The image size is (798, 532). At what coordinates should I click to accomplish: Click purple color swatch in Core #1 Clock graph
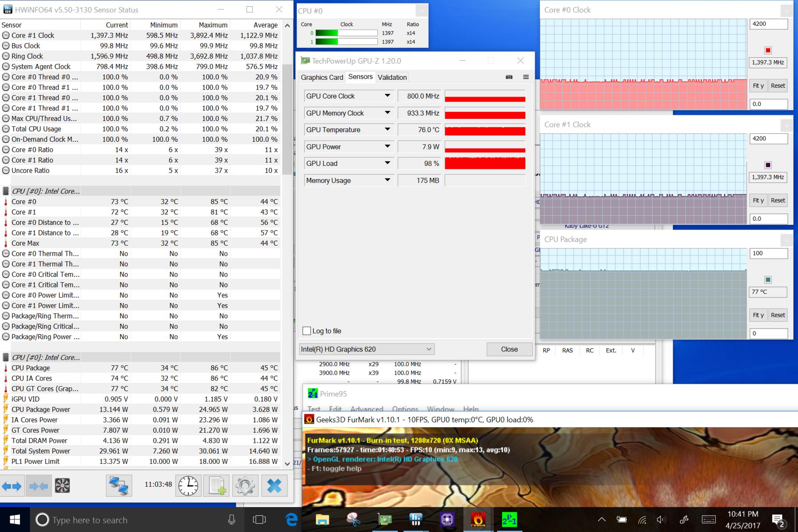768,165
